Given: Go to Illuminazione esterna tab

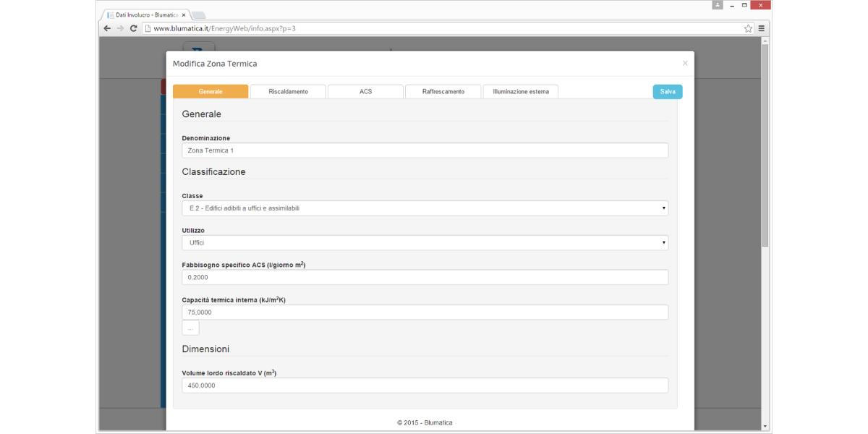Looking at the screenshot, I should 521,92.
